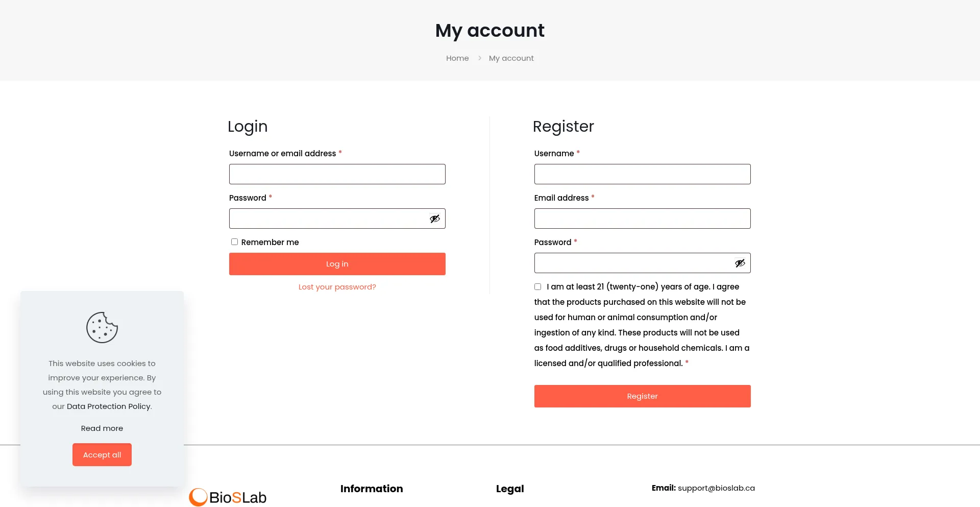Click the Register Username input box
Image resolution: width=980 pixels, height=507 pixels.
pos(642,174)
